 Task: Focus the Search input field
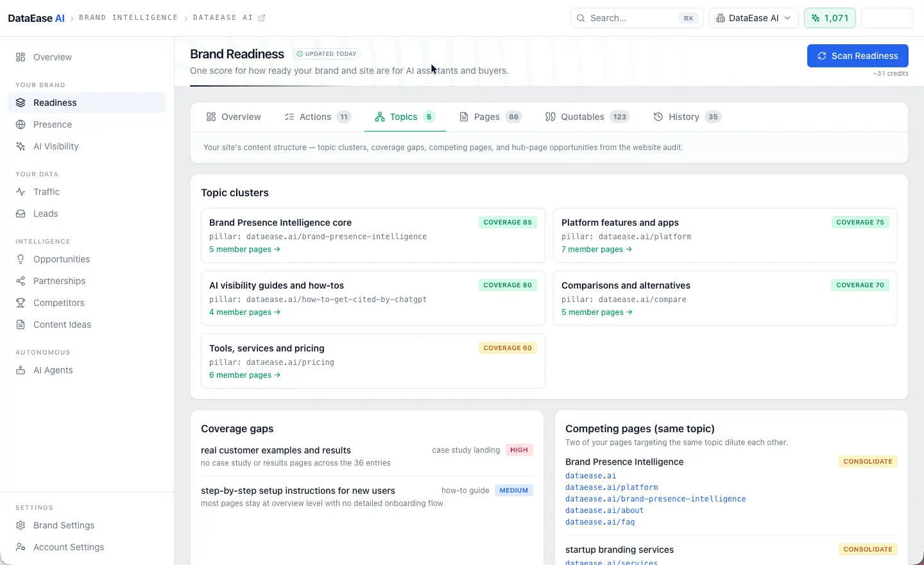tap(637, 18)
